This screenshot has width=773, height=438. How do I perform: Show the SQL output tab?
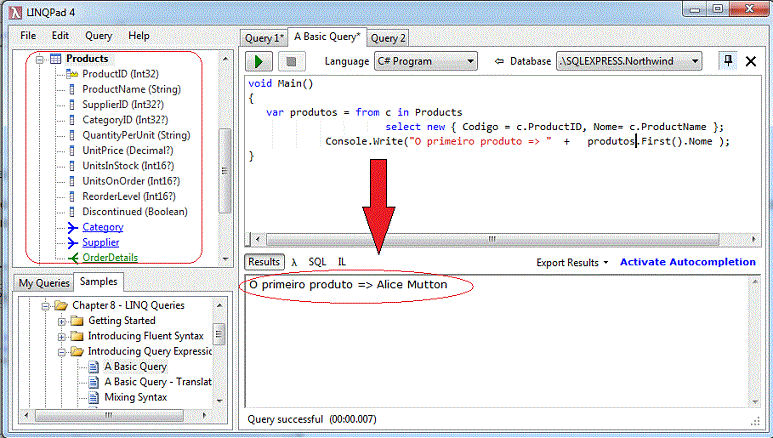click(317, 262)
